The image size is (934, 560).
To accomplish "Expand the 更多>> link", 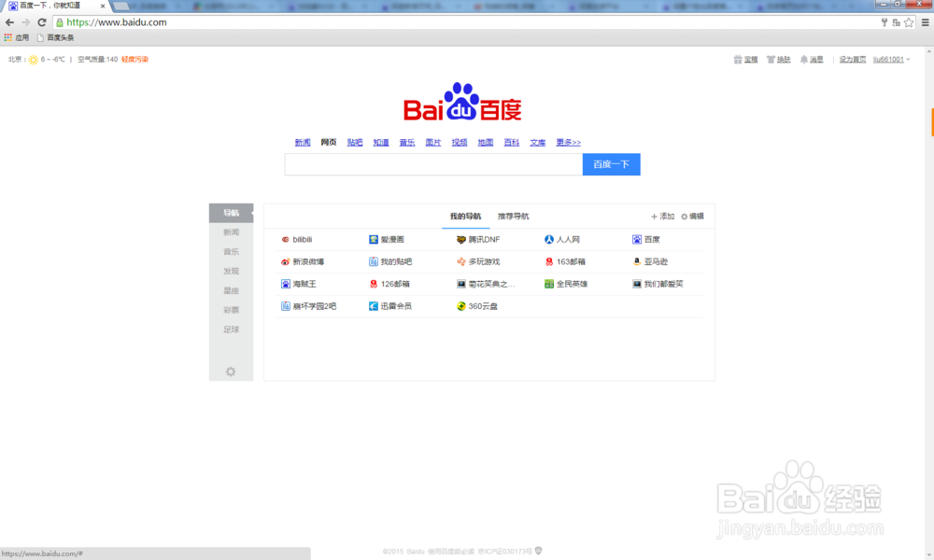I will 568,142.
